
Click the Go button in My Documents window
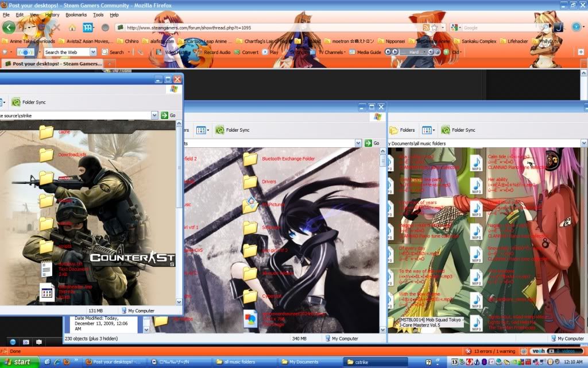coord(372,143)
